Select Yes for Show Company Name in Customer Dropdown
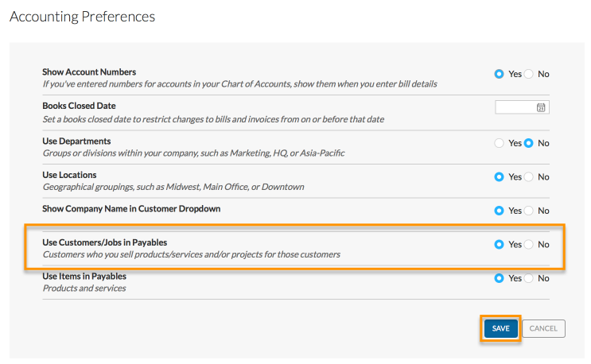 [x=499, y=211]
